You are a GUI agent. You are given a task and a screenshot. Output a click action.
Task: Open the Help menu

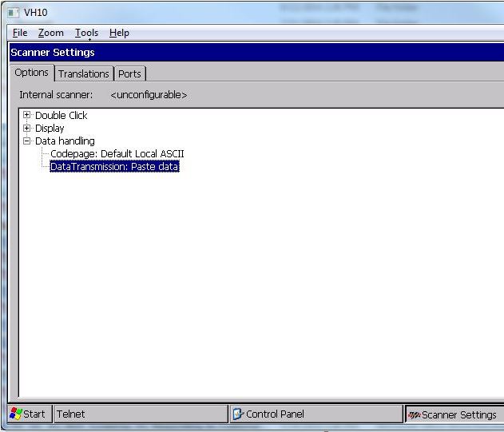[119, 33]
